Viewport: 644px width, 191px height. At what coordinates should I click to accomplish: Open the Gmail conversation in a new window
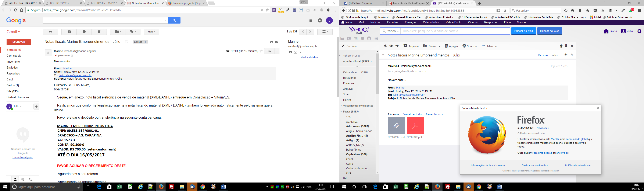277,42
